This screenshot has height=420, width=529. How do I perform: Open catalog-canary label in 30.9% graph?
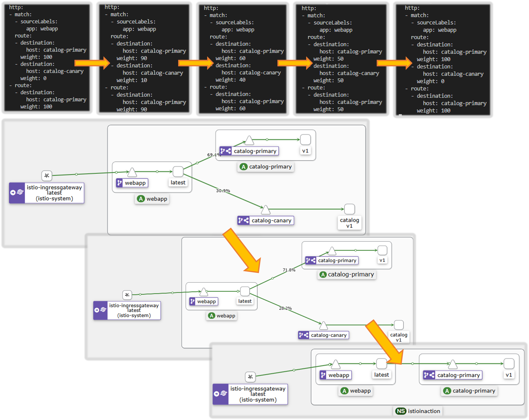[x=266, y=220]
